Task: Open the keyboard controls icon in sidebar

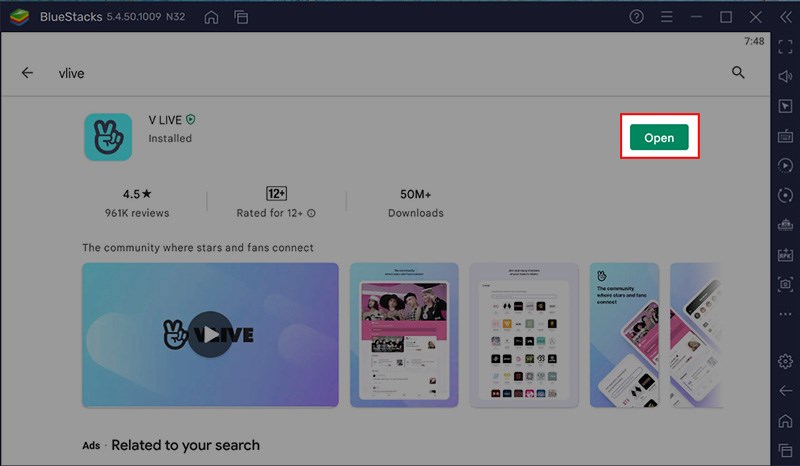Action: tap(785, 136)
